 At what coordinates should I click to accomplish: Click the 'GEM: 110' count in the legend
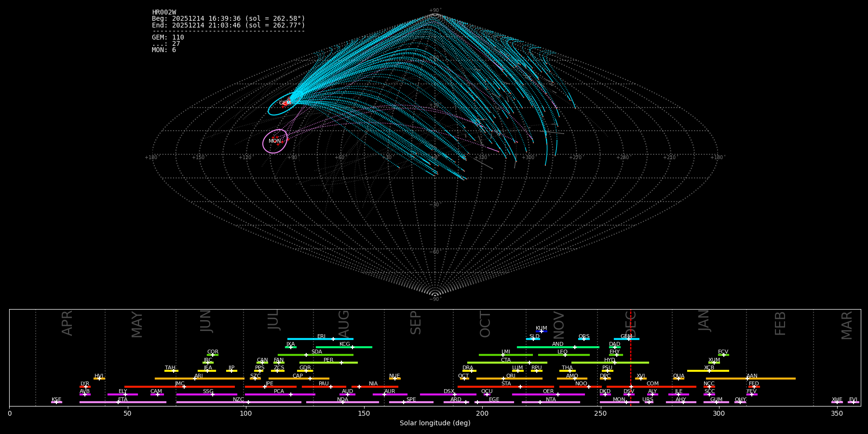point(168,38)
